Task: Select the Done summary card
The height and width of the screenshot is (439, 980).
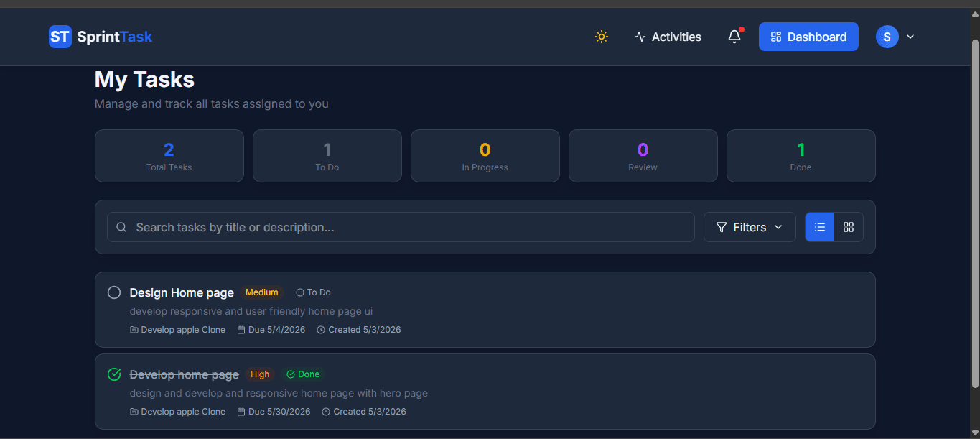Action: [801, 156]
